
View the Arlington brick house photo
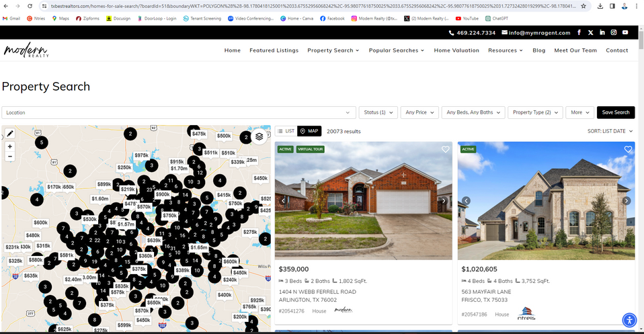(x=364, y=201)
